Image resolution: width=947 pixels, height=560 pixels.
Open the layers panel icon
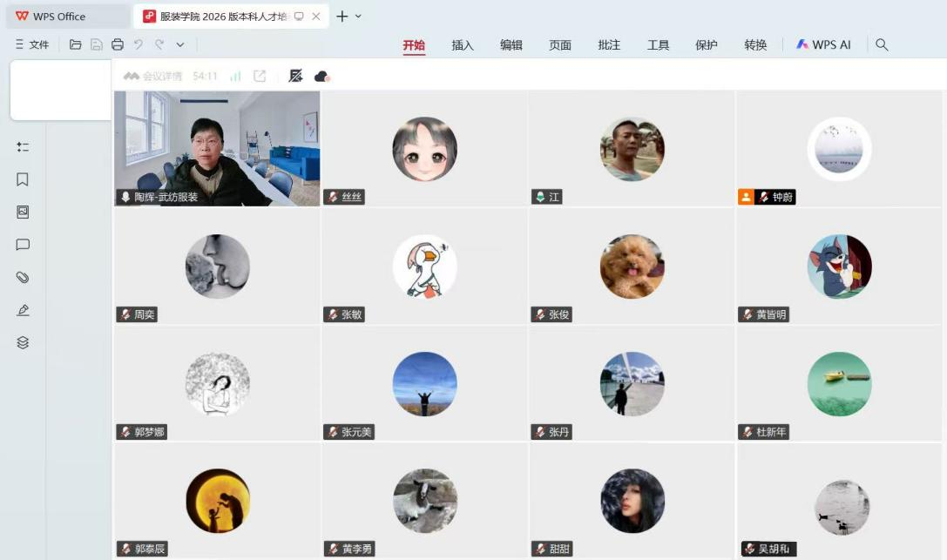23,342
